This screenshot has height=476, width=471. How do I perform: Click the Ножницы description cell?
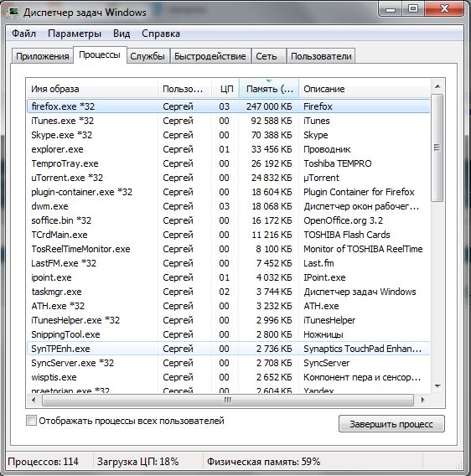point(323,334)
